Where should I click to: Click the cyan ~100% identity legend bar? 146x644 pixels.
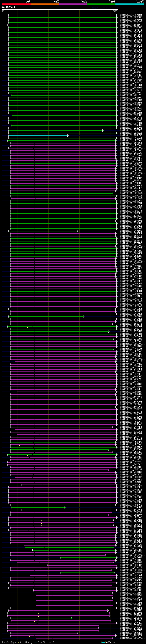pos(129,4)
